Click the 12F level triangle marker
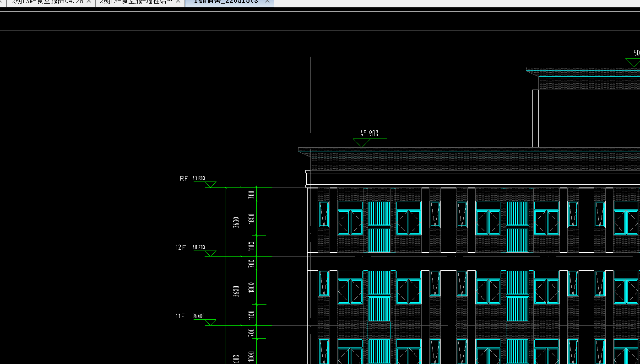 (210, 253)
